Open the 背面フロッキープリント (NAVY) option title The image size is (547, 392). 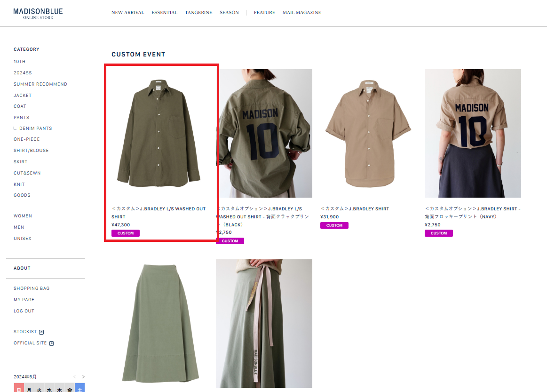coord(472,213)
